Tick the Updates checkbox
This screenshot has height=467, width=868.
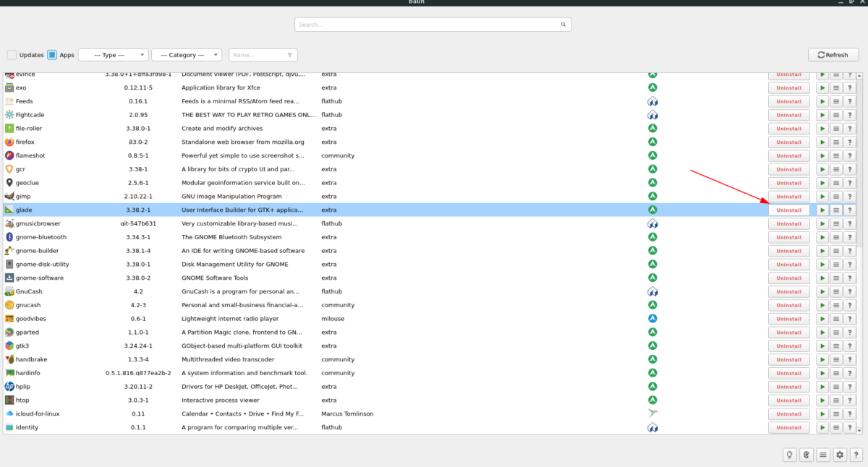pos(12,55)
